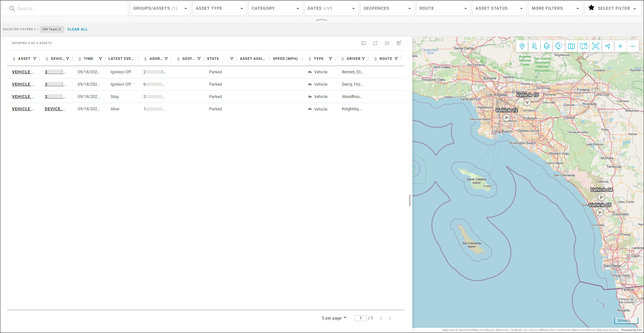Open the SELECT FILTER favorites menu
Screen dimensions: 644x333
click(613, 9)
